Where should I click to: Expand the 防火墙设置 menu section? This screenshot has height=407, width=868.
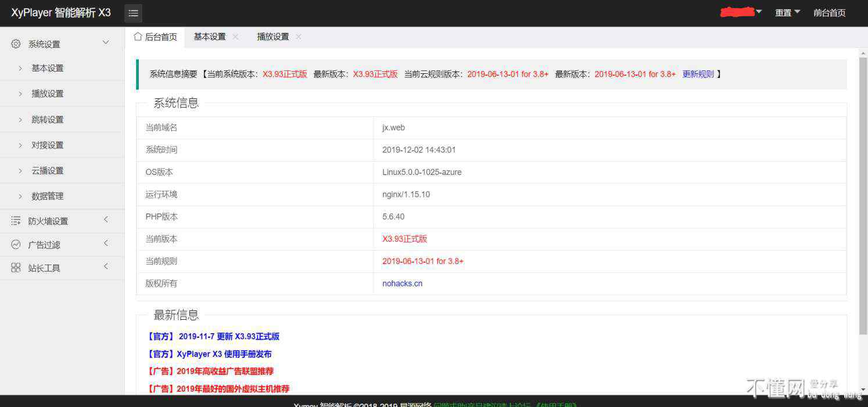[x=106, y=220]
